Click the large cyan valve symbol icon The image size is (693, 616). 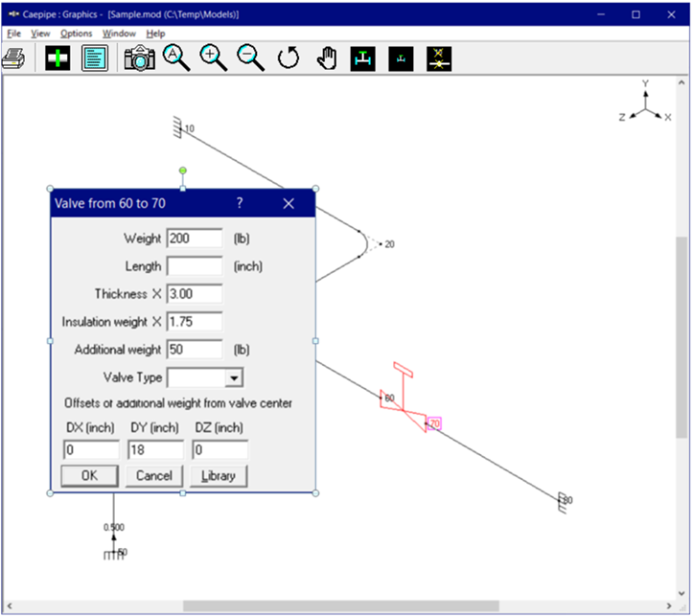click(363, 58)
